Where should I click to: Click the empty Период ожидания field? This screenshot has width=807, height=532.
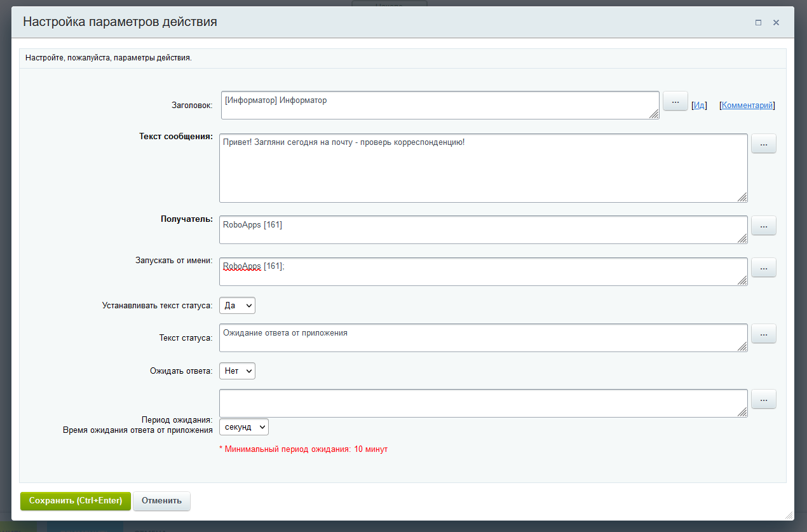[x=483, y=403]
